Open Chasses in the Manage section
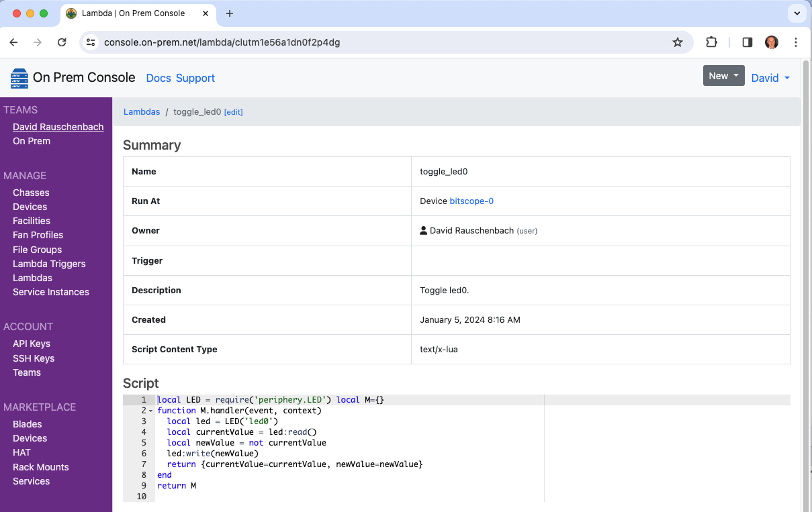The height and width of the screenshot is (512, 812). pyautogui.click(x=31, y=193)
